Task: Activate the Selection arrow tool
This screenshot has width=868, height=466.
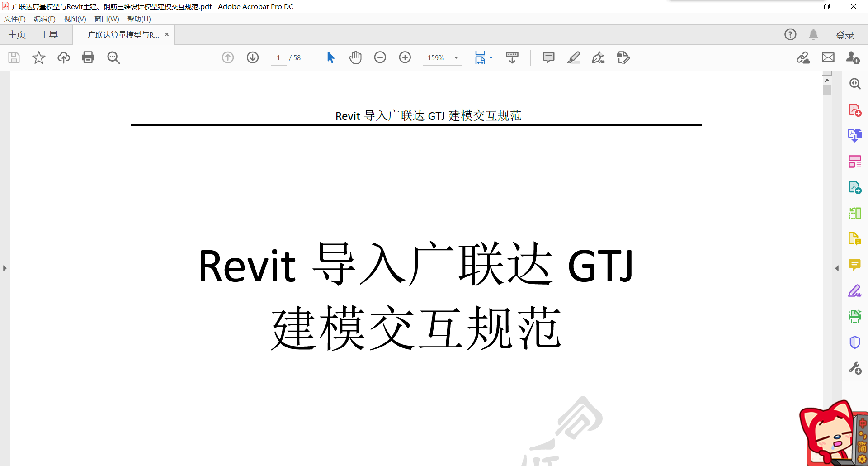Action: pos(330,57)
